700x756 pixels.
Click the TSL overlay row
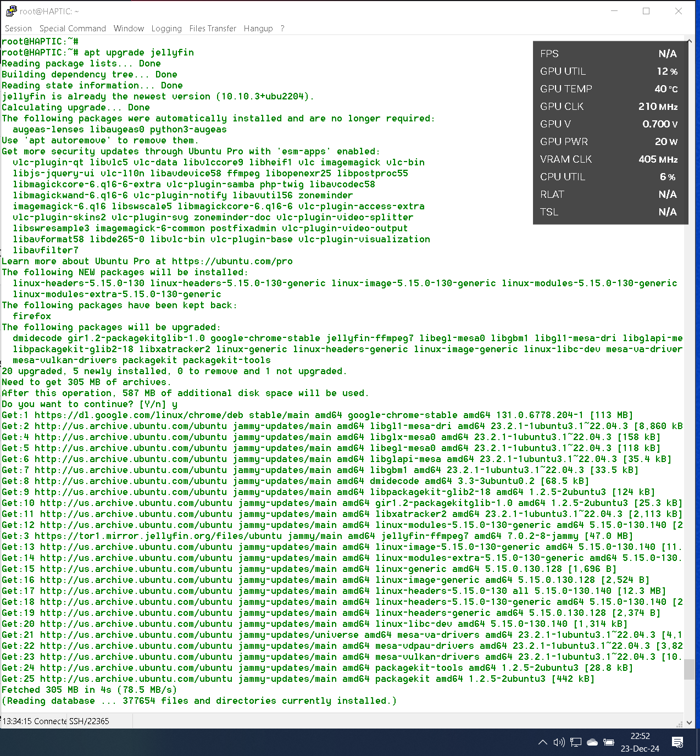[609, 212]
